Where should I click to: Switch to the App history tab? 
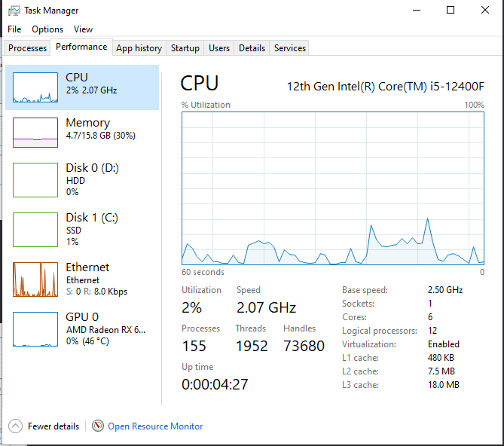139,48
